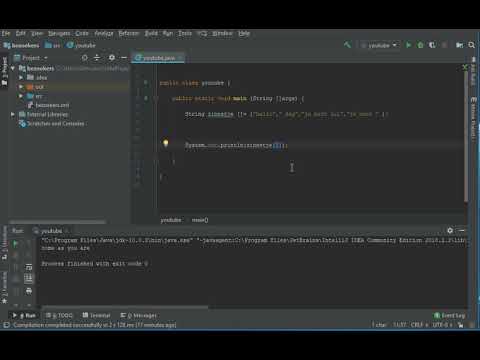This screenshot has width=480, height=360.
Task: Click the Print icon in Run panel
Action: [x=29, y=291]
